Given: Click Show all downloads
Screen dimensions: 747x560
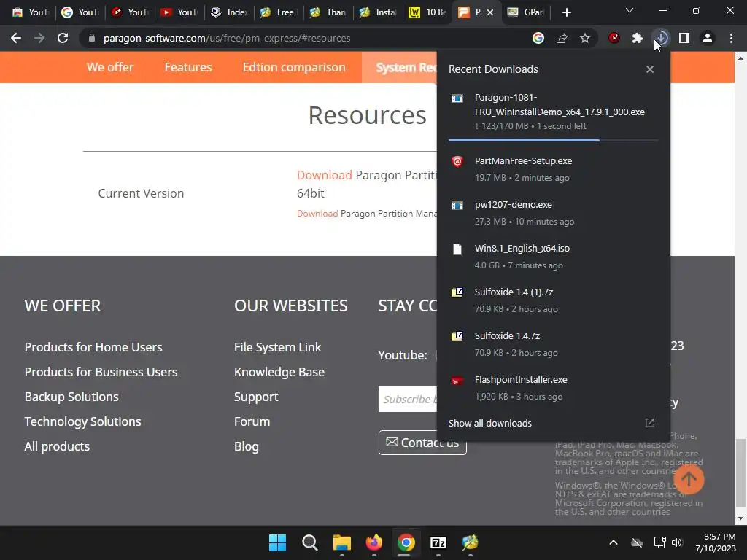Looking at the screenshot, I should pyautogui.click(x=489, y=423).
